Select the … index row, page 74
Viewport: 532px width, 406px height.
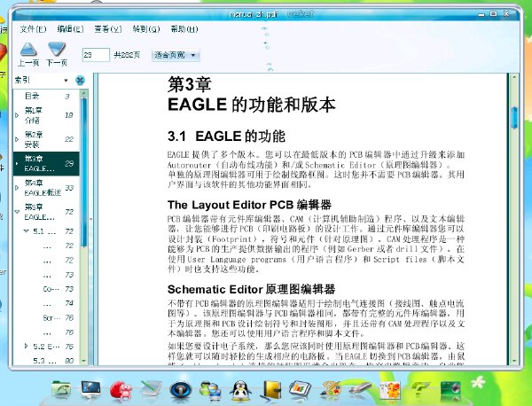click(x=46, y=303)
